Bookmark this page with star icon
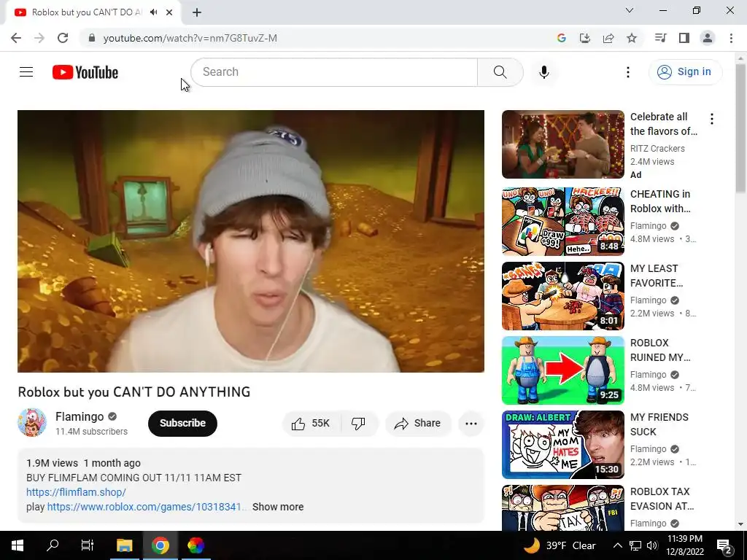Screen dimensions: 747x560 click(x=632, y=38)
